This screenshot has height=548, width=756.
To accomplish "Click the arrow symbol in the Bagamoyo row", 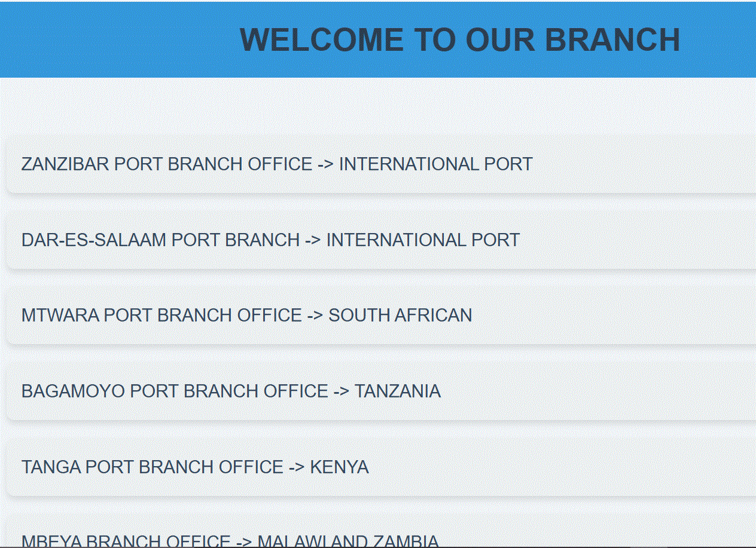I will pos(342,391).
